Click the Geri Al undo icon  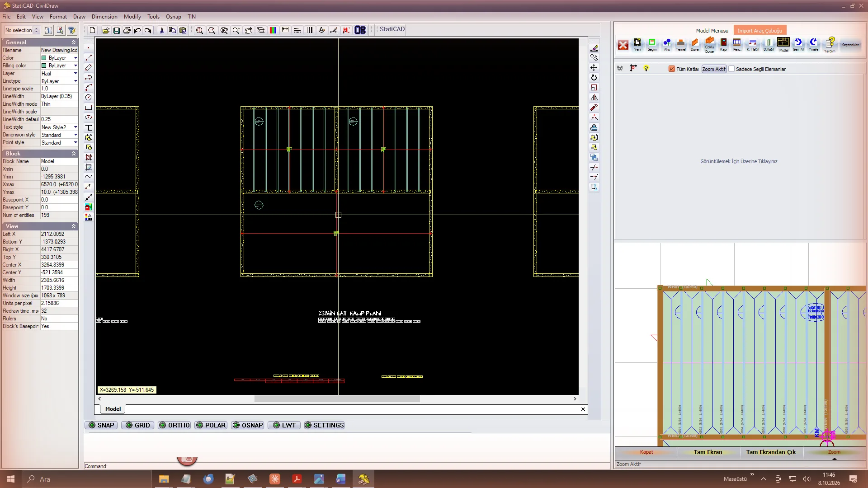coord(798,44)
